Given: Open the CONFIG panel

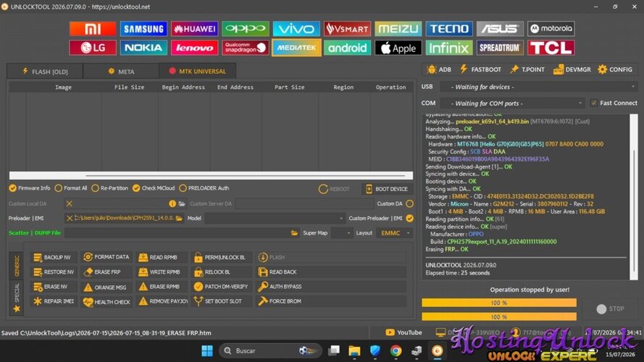Looking at the screenshot, I should click(615, 70).
